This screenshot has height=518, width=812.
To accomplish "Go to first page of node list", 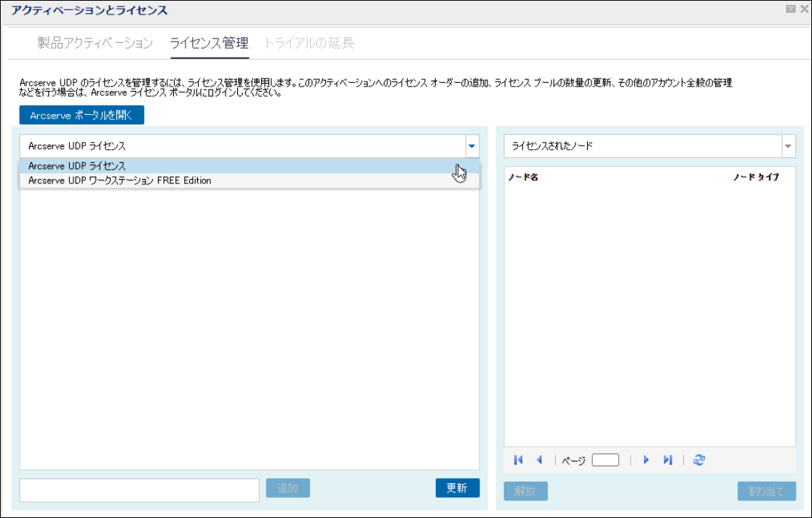I will pyautogui.click(x=518, y=461).
